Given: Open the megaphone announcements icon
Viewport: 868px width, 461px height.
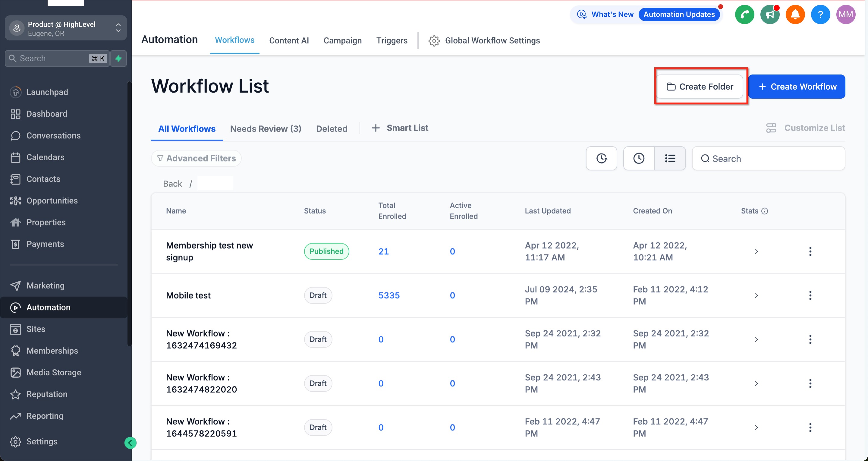Looking at the screenshot, I should tap(770, 14).
